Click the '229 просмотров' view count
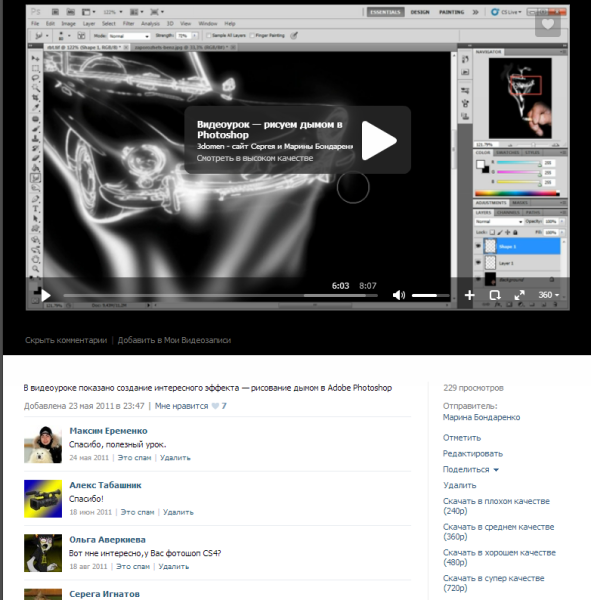591x600 pixels. [473, 388]
